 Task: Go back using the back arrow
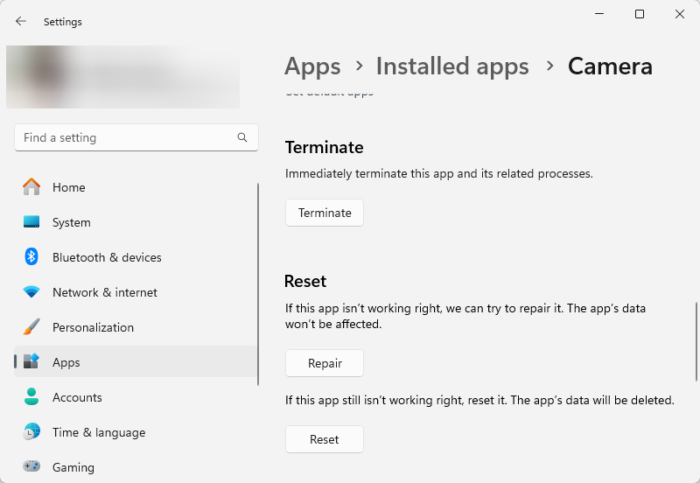pos(21,21)
